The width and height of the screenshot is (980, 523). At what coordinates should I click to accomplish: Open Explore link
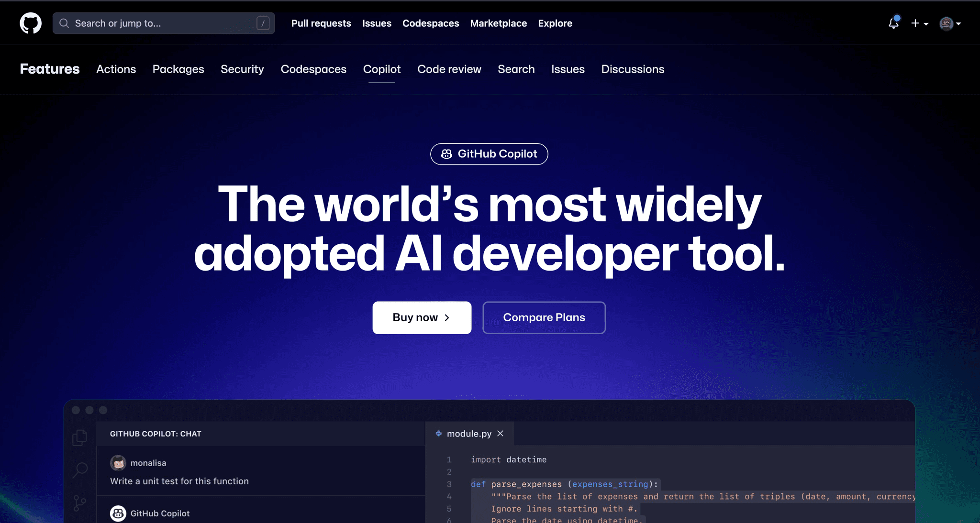click(555, 23)
